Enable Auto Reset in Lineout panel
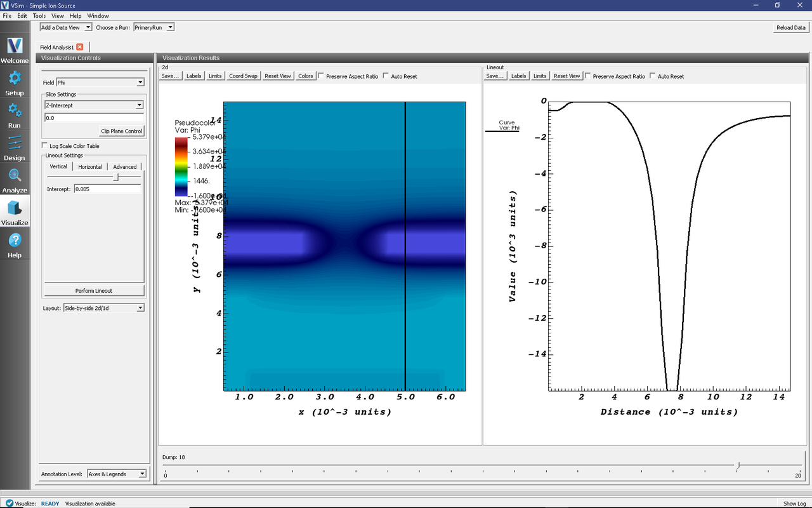 (x=652, y=76)
